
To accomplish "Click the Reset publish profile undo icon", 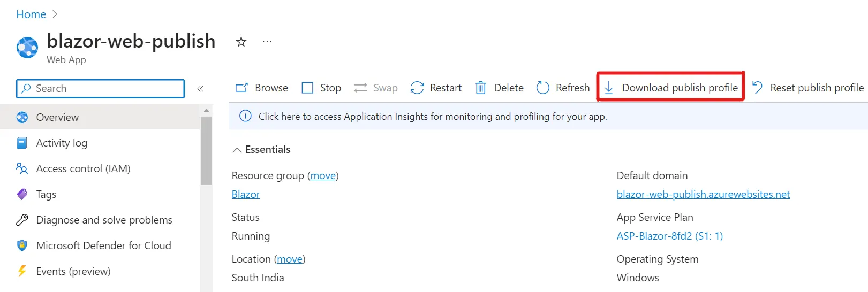I will tap(757, 88).
